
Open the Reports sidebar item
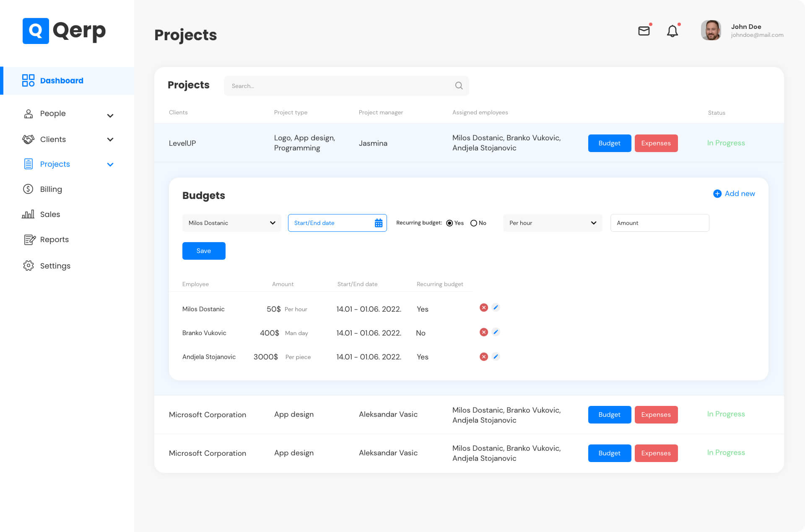tap(54, 240)
